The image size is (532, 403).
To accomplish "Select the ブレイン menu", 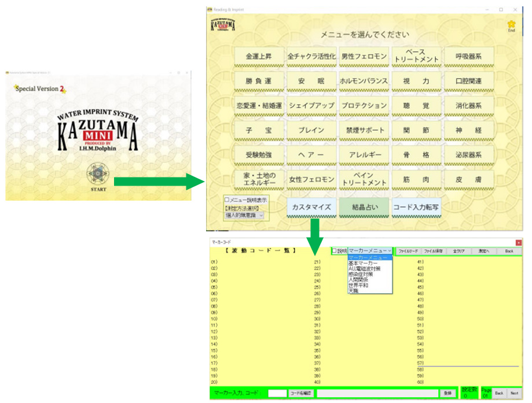I will coord(311,131).
